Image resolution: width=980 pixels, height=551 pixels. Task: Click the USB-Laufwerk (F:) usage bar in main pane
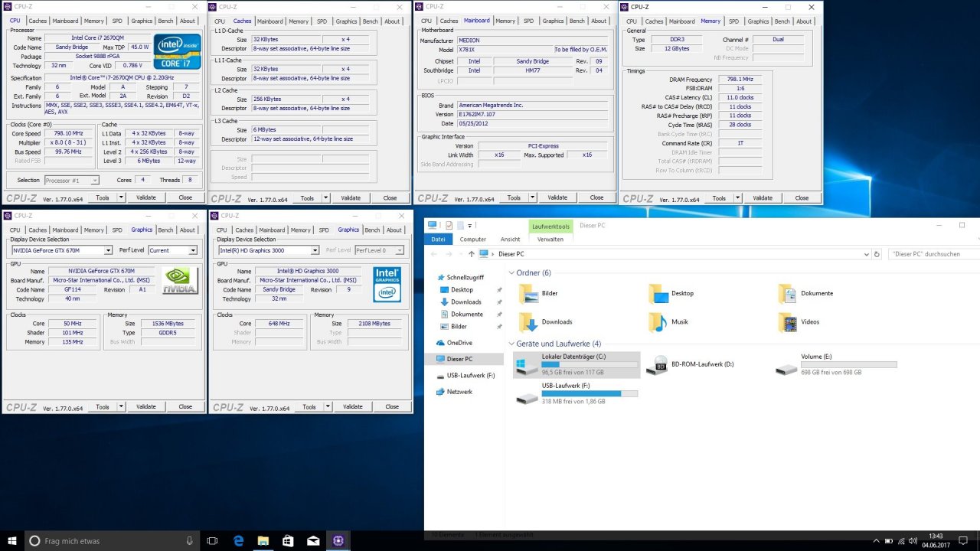pos(590,393)
